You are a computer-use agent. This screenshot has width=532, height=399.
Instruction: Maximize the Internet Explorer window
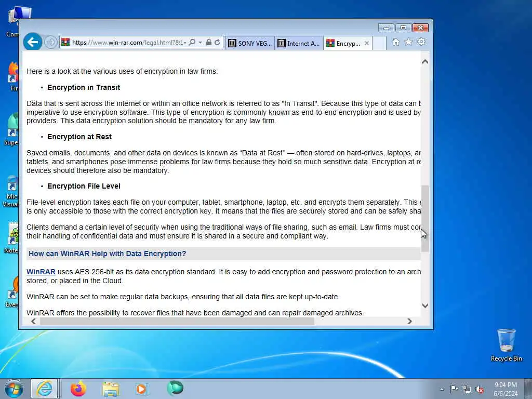point(403,28)
